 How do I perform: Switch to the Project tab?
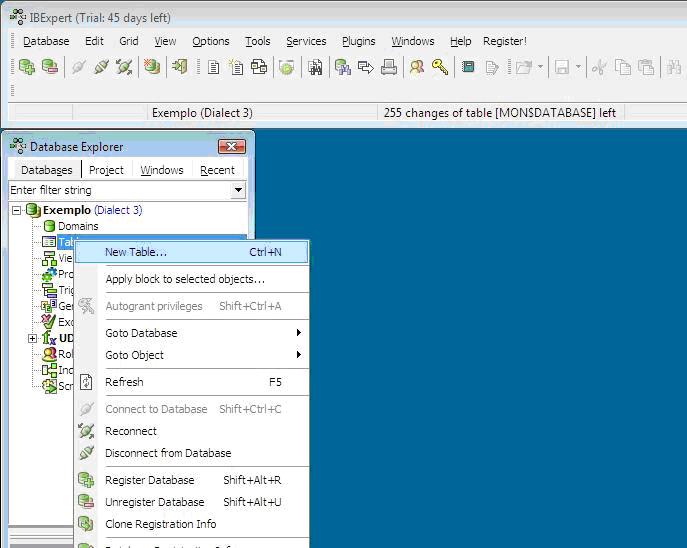[x=106, y=170]
